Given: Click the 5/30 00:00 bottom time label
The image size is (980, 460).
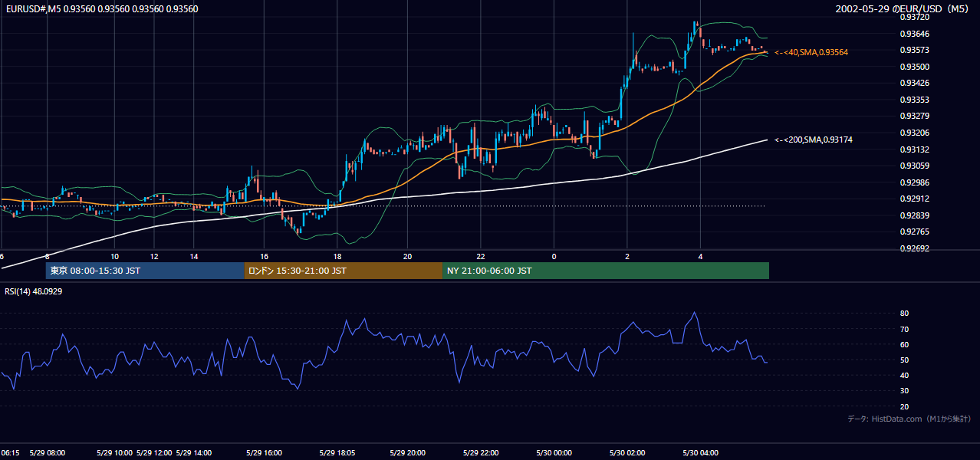Looking at the screenshot, I should (554, 453).
